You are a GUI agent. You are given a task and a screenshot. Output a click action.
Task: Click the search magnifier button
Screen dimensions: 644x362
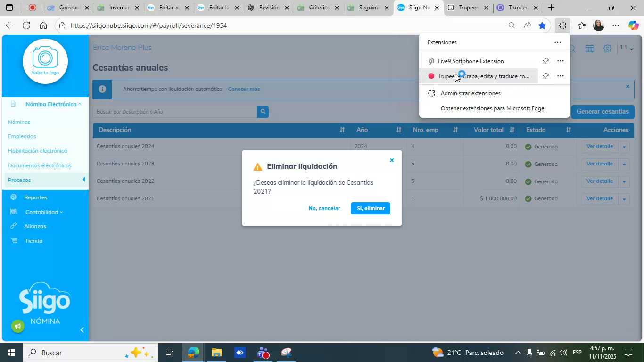pyautogui.click(x=263, y=112)
